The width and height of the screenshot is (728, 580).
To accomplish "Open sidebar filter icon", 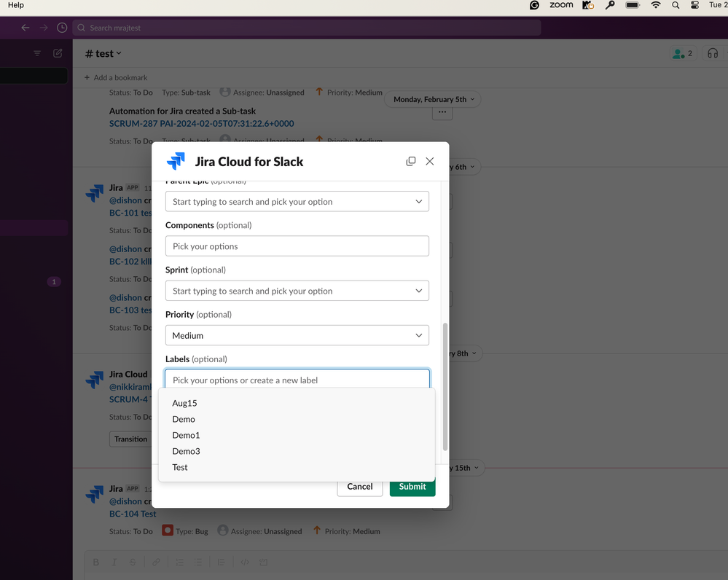I will [x=37, y=53].
